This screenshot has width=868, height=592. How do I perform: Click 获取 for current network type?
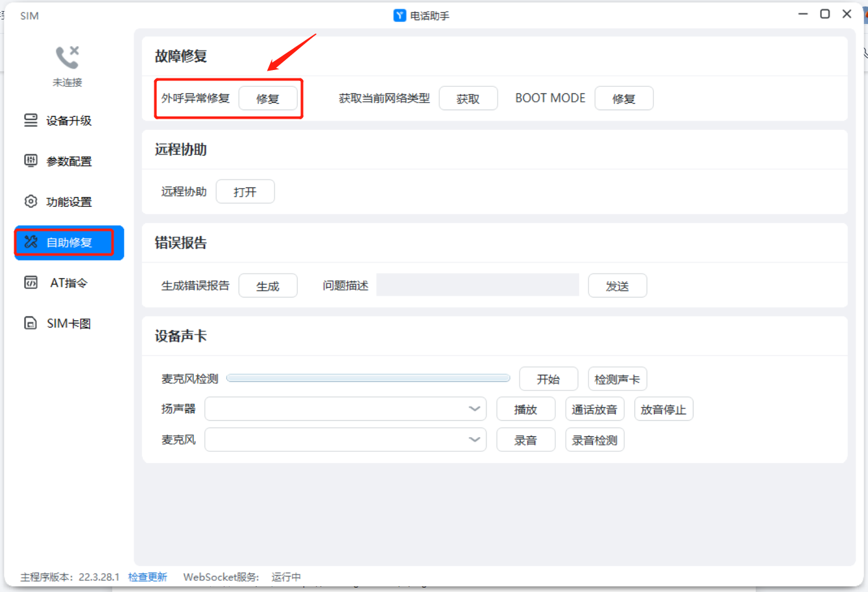click(468, 99)
